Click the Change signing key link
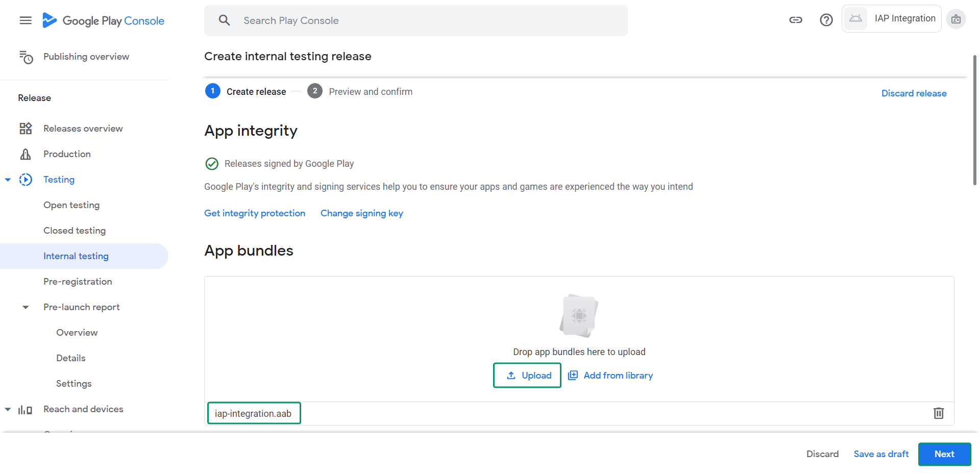This screenshot has width=980, height=476. [x=361, y=213]
